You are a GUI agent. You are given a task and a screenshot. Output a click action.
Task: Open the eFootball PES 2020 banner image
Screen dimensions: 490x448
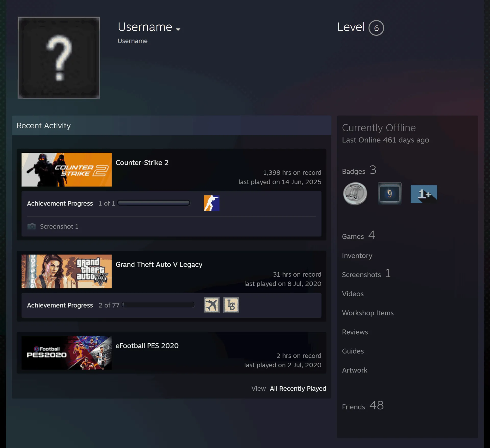coord(67,353)
